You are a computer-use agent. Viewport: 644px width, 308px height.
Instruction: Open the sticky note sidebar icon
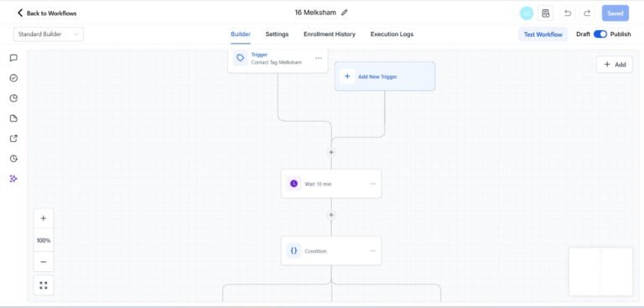point(13,118)
